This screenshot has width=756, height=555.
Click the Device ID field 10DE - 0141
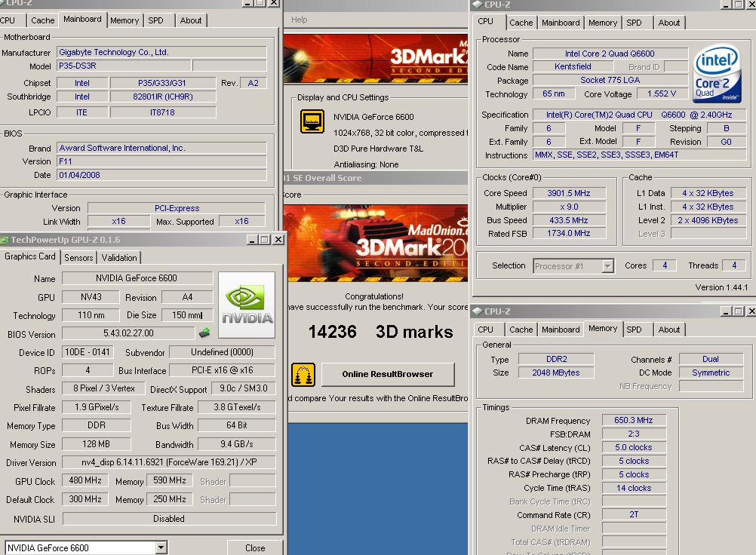coord(88,352)
